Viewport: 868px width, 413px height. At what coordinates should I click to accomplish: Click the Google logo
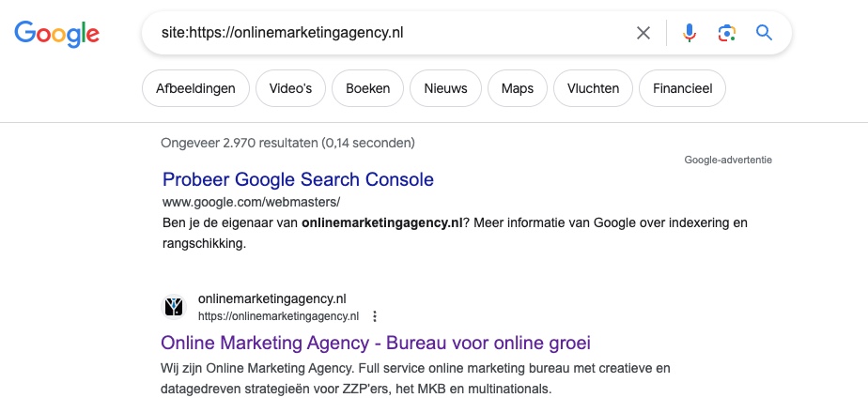click(x=56, y=34)
